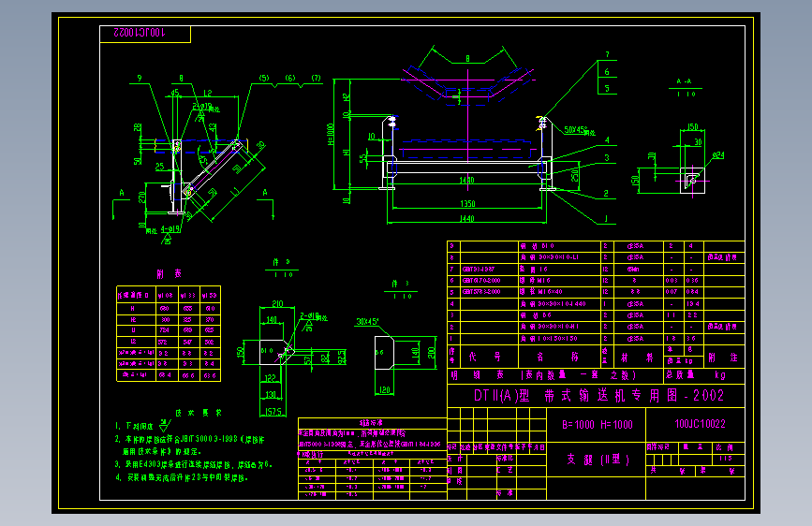This screenshot has height=526, width=812.
Task: Click the 200 height dimension of part 3
Action: pyautogui.click(x=432, y=353)
